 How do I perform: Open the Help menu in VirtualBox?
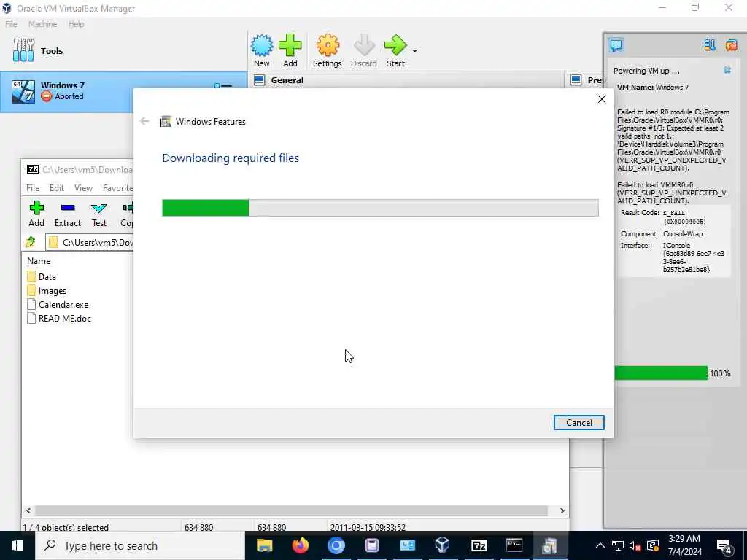coord(76,24)
